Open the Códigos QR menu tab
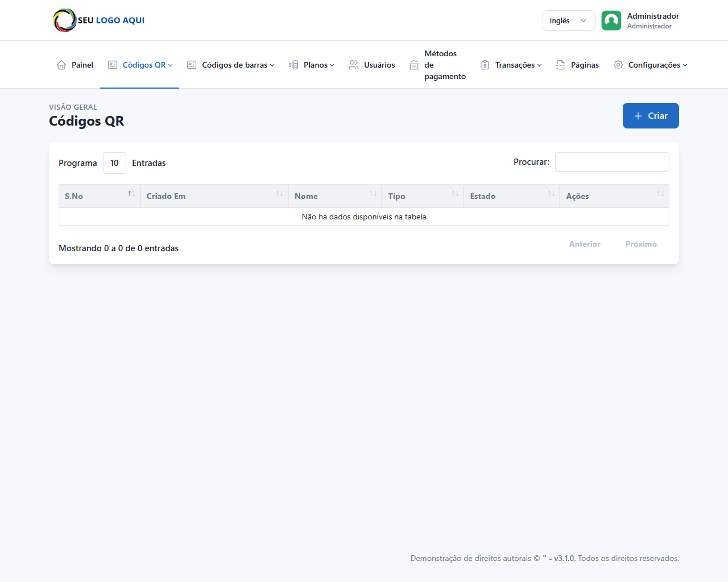728x582 pixels. [x=140, y=65]
